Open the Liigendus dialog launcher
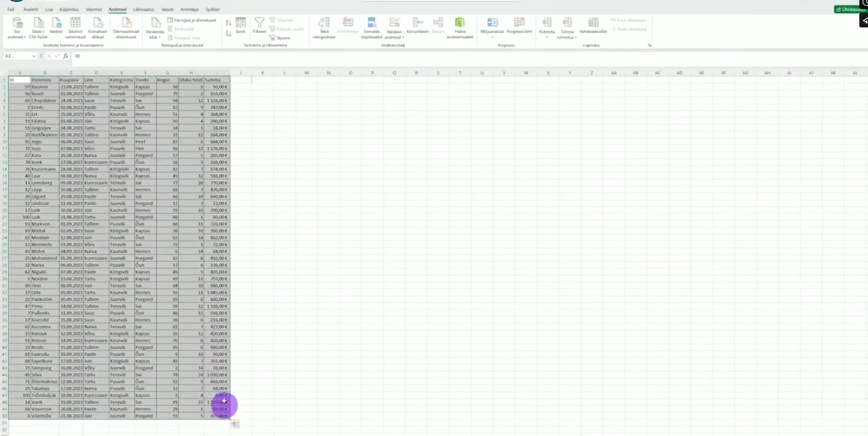 pos(649,45)
